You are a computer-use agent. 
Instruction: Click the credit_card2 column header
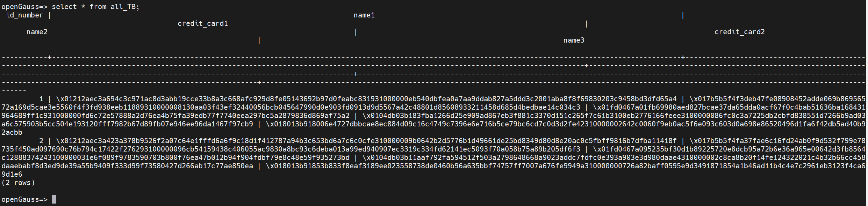(739, 32)
